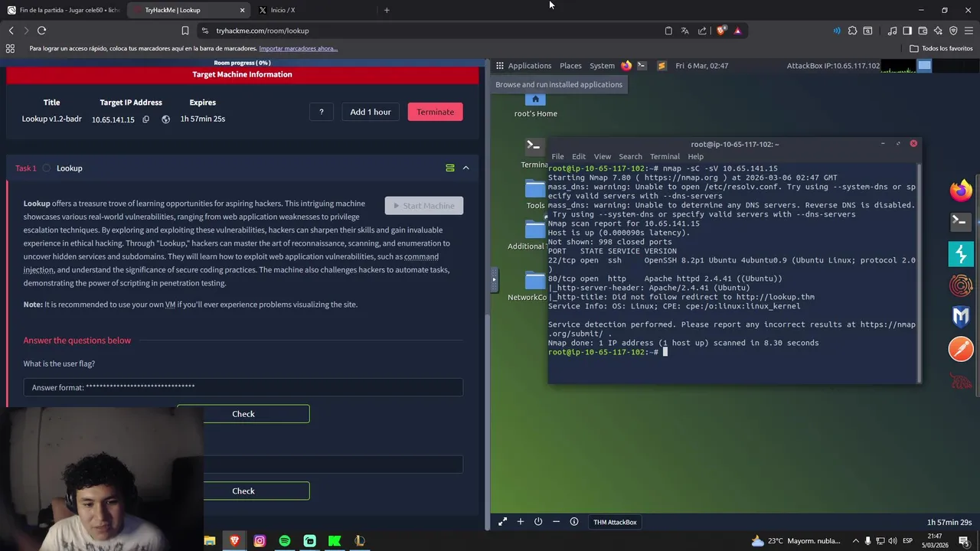Click the disabled Start Machine button
Image resolution: width=980 pixels, height=551 pixels.
tap(424, 206)
